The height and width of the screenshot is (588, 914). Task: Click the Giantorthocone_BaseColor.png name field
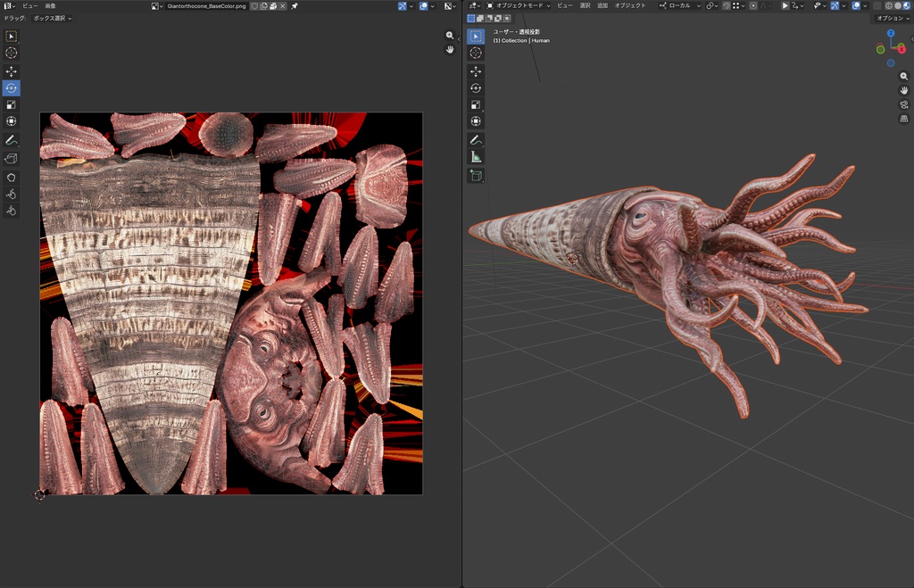click(x=207, y=6)
